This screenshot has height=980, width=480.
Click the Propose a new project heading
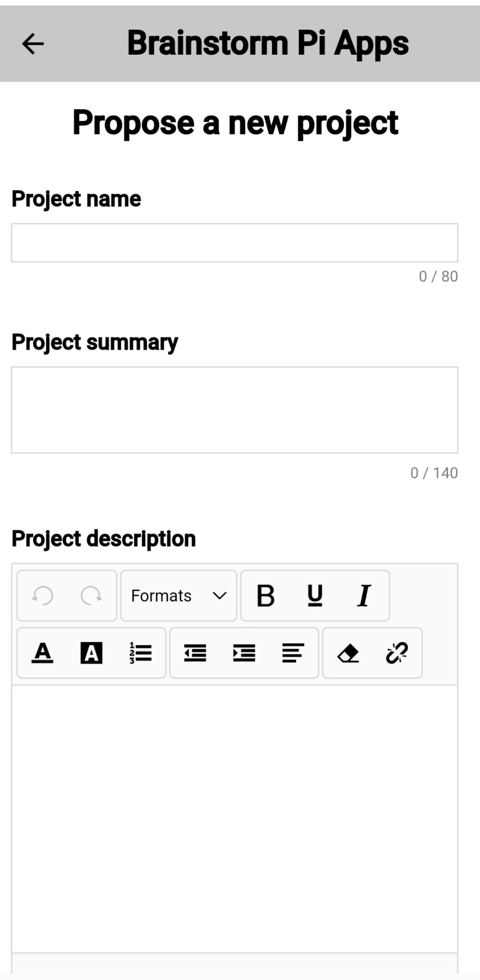click(x=235, y=123)
